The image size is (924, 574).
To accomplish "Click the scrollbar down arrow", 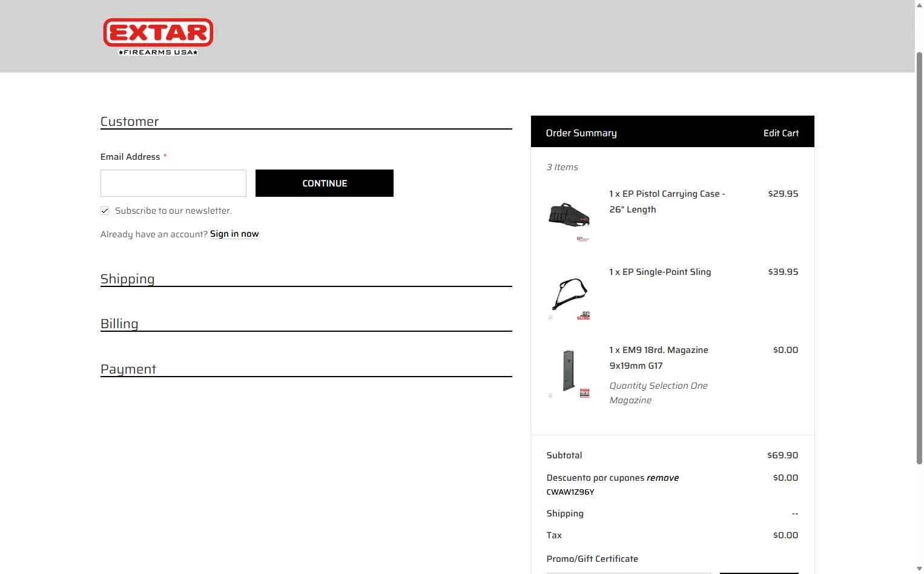I will pyautogui.click(x=919, y=569).
